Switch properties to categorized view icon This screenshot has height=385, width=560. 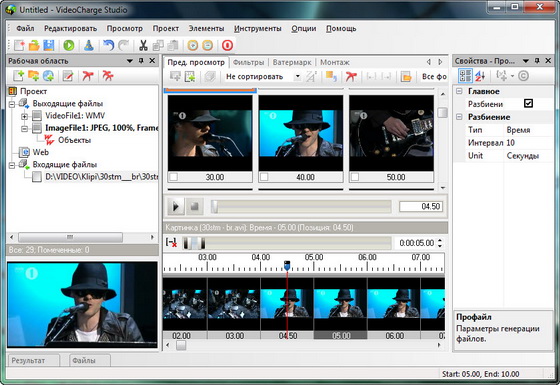465,76
